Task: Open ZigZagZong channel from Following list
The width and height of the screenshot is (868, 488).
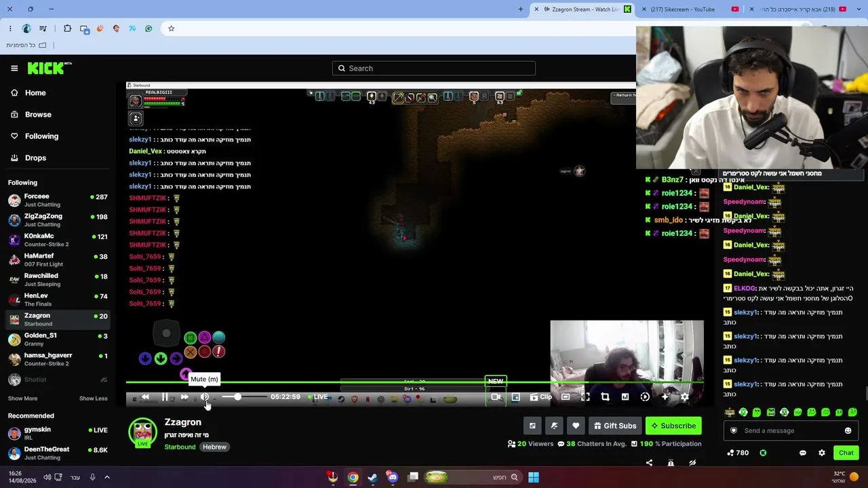Action: pyautogui.click(x=58, y=220)
